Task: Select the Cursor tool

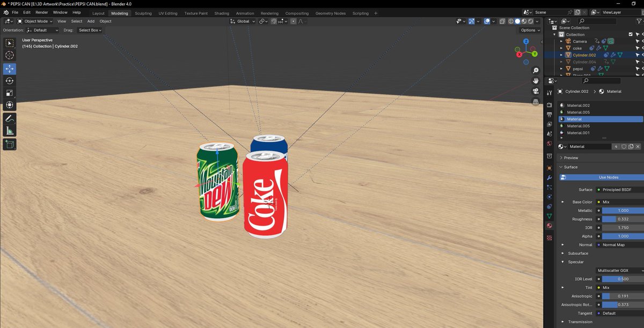Action: tap(10, 55)
